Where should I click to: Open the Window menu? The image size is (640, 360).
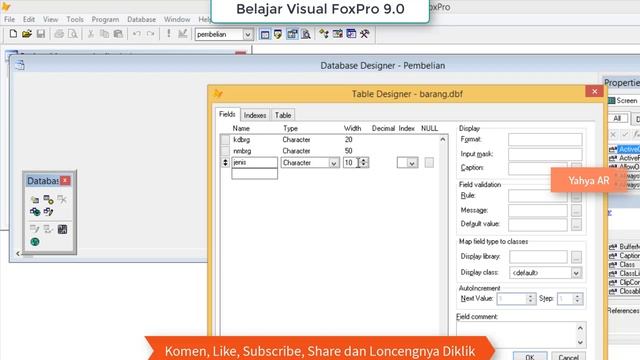(177, 19)
